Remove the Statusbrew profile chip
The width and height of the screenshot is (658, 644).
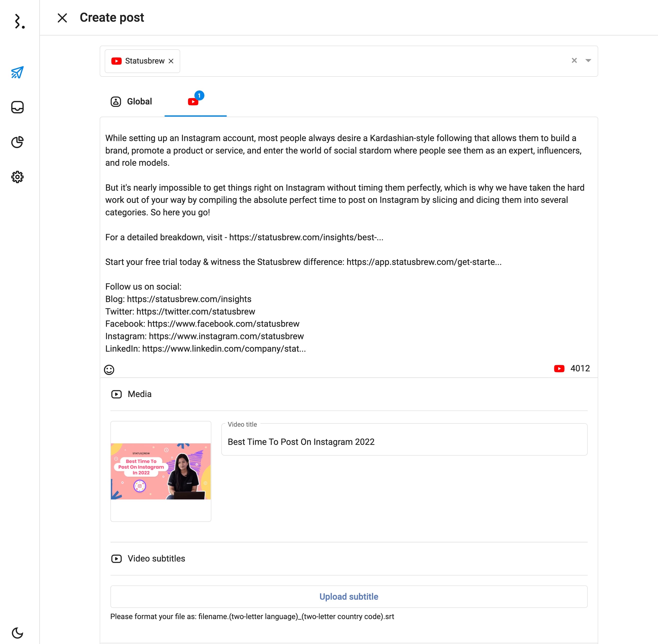point(171,61)
